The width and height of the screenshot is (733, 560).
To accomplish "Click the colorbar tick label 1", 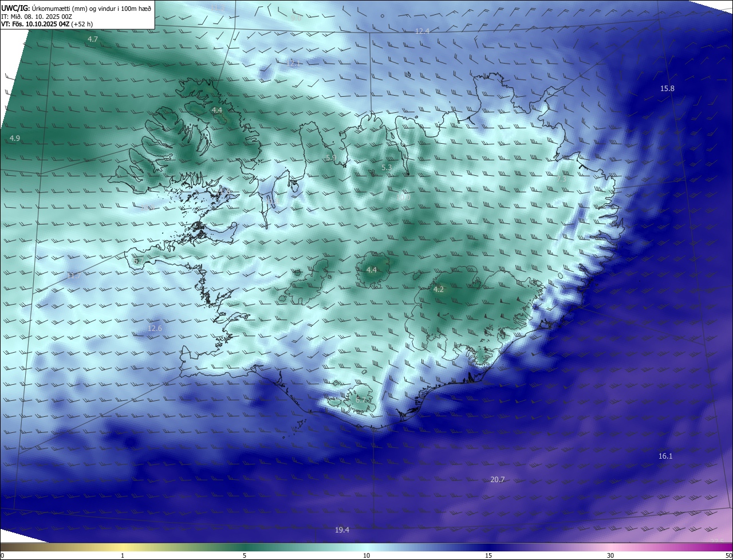I will point(123,555).
